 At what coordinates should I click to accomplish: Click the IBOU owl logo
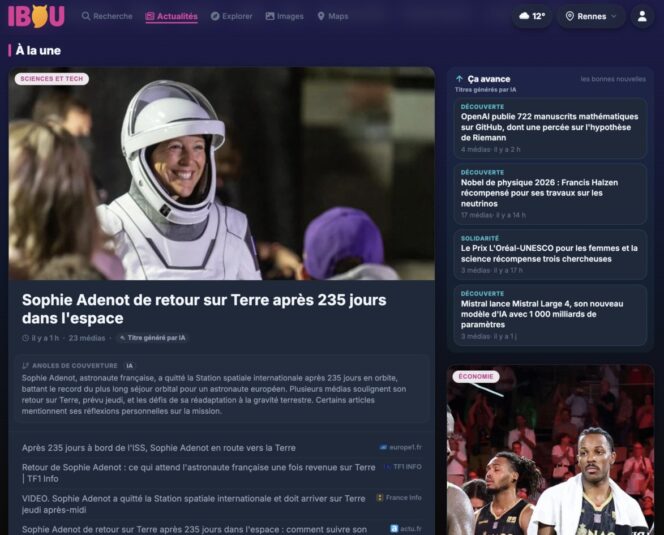click(x=36, y=16)
